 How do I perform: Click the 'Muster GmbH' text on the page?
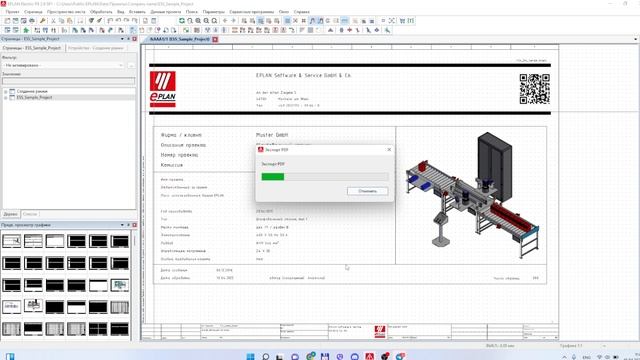tap(272, 135)
